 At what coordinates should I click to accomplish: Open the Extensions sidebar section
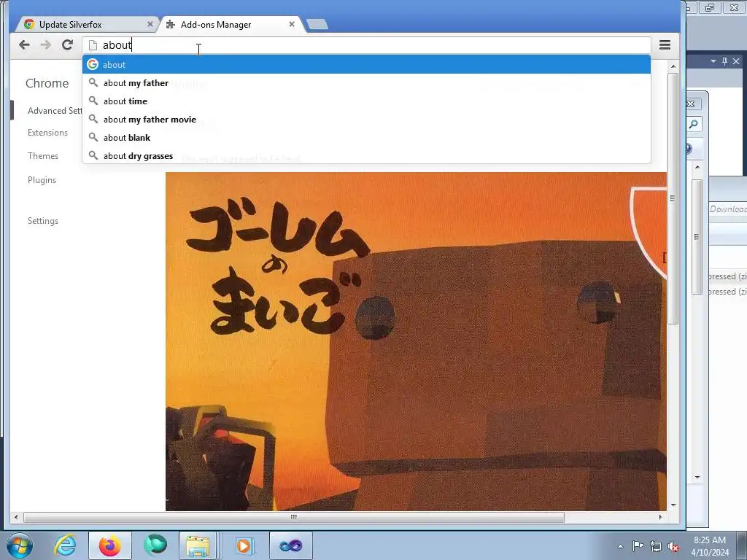point(47,133)
